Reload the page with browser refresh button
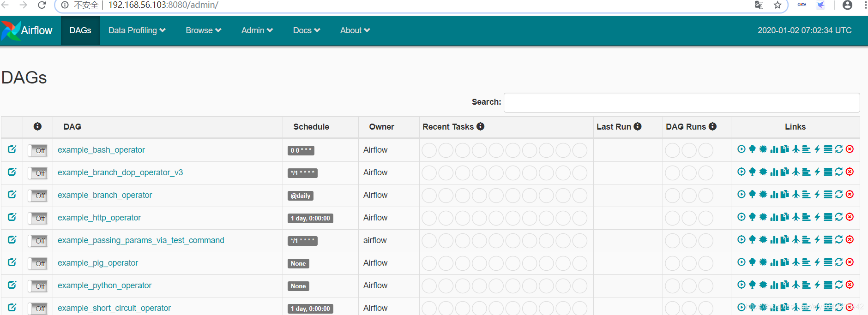Screen dimensions: 868x315 tap(42, 5)
